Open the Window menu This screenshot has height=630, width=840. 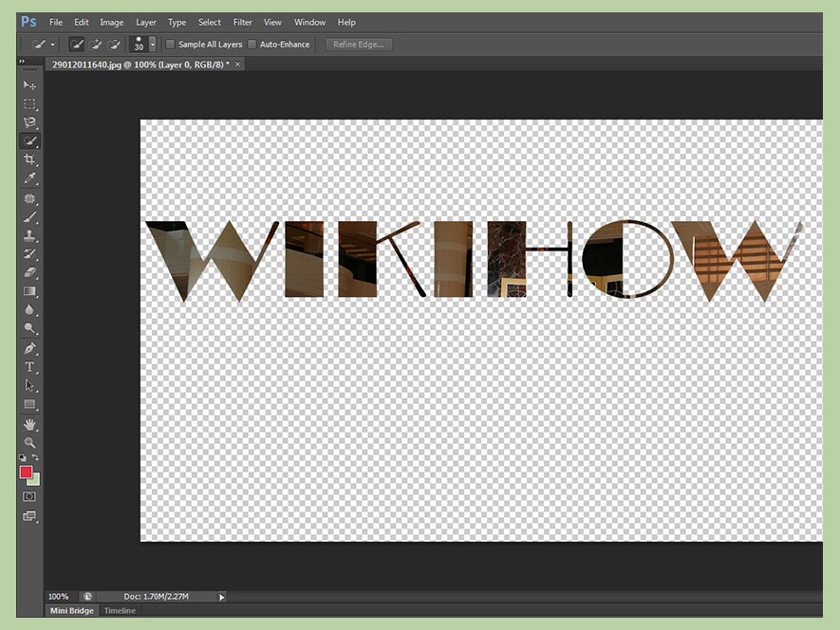(x=309, y=23)
